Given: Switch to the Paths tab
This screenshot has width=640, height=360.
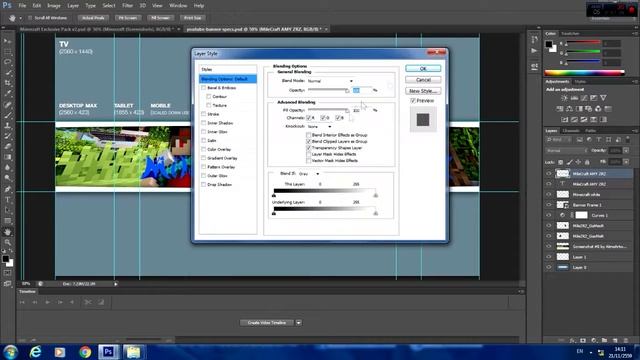Looking at the screenshot, I should [x=590, y=131].
